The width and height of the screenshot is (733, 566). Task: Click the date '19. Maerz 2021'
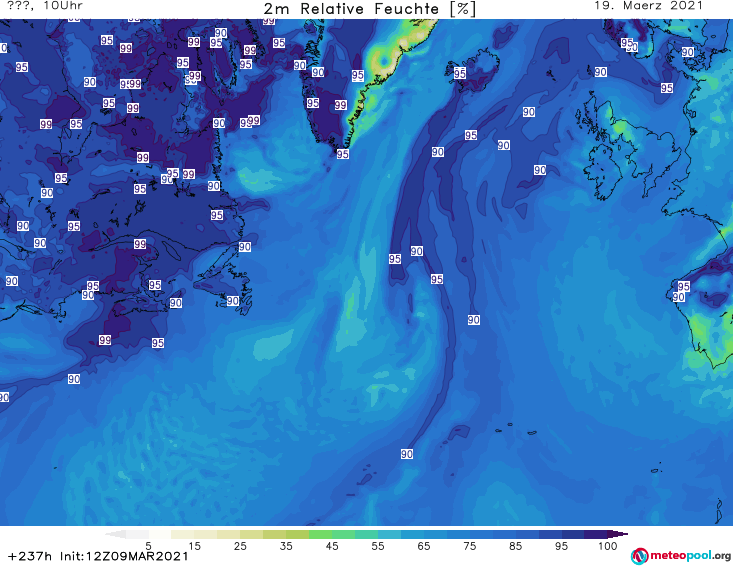point(648,6)
